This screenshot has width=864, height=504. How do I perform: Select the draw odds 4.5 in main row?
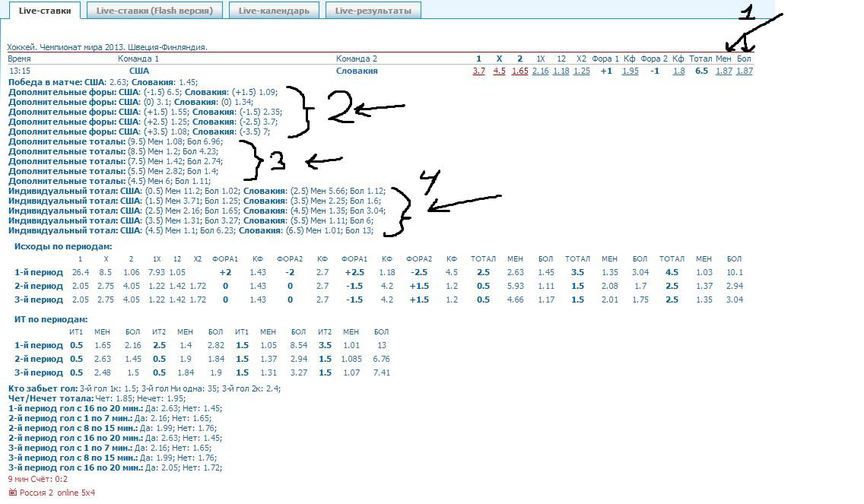(499, 71)
